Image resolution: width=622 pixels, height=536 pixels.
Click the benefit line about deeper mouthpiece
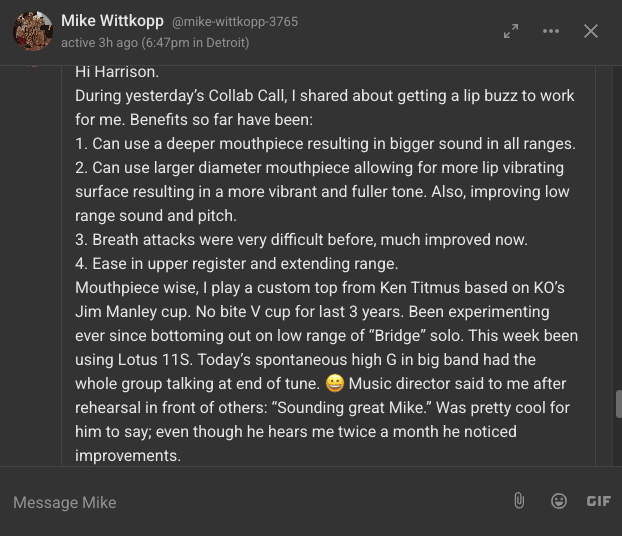pyautogui.click(x=325, y=144)
